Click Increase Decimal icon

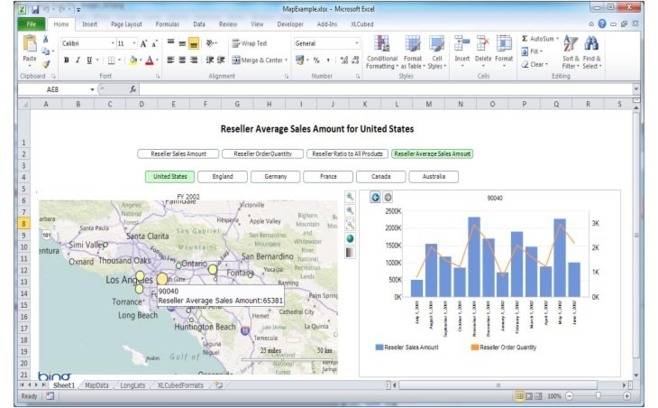click(344, 60)
